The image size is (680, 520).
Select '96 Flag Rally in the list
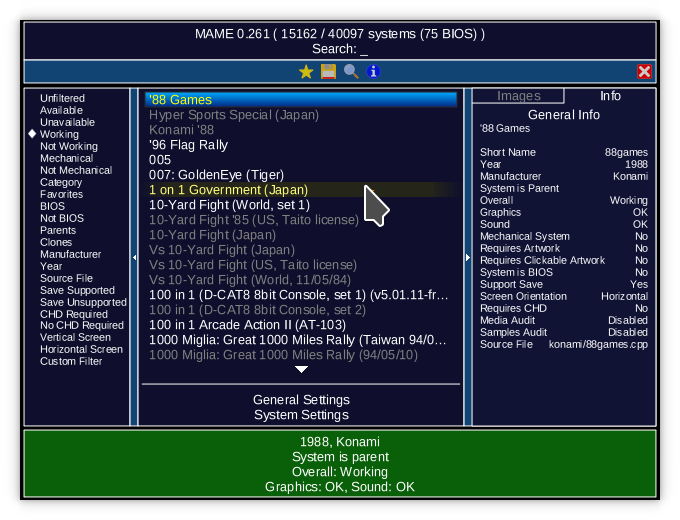tap(188, 145)
